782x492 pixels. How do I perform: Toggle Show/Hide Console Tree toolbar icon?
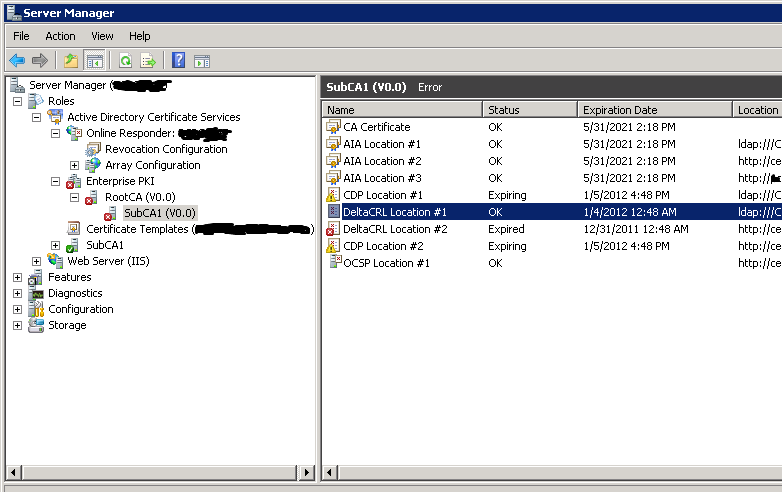click(x=94, y=61)
